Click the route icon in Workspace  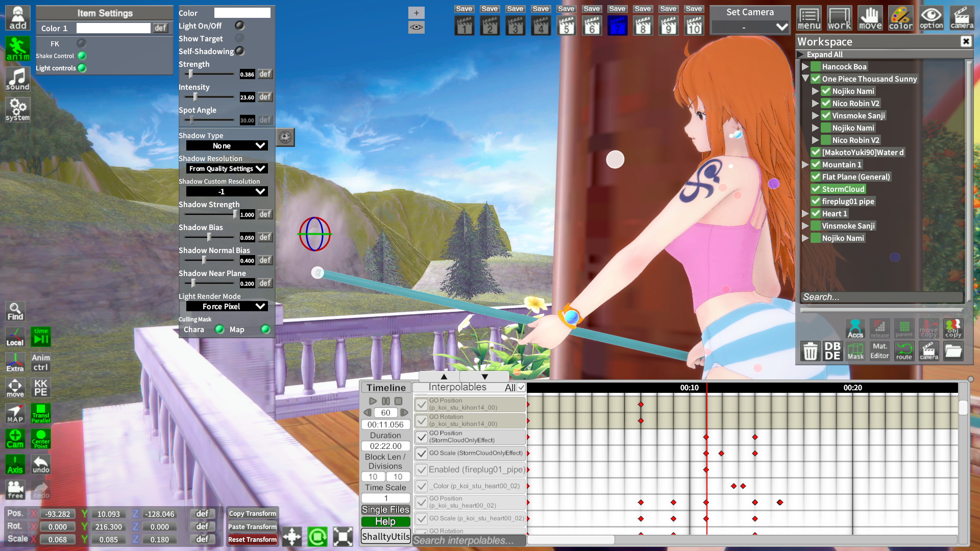coord(904,351)
